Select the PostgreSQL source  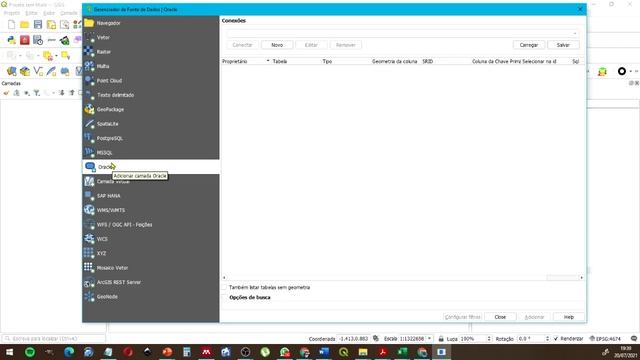(151, 138)
